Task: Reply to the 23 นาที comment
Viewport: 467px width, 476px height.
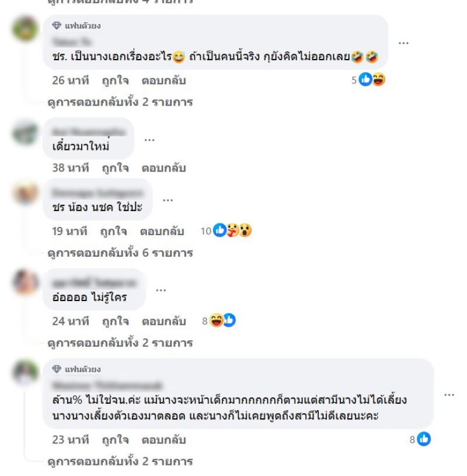Action: [x=164, y=440]
